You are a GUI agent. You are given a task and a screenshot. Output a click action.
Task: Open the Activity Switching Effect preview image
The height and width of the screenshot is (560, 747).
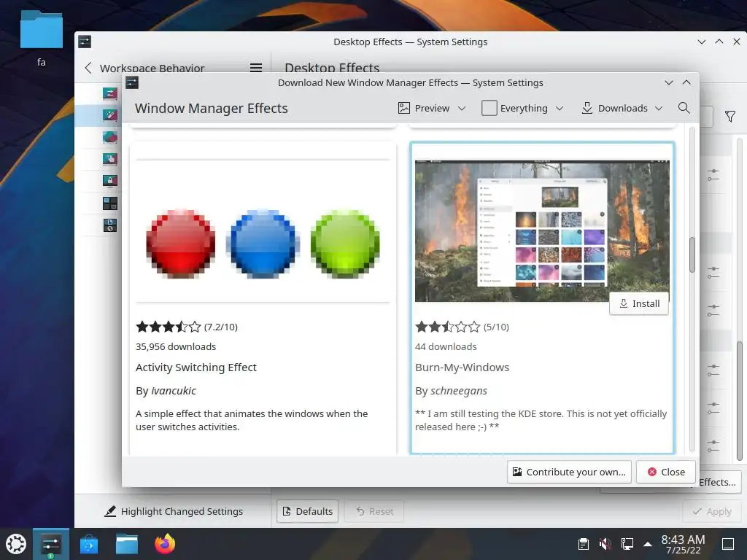point(263,231)
